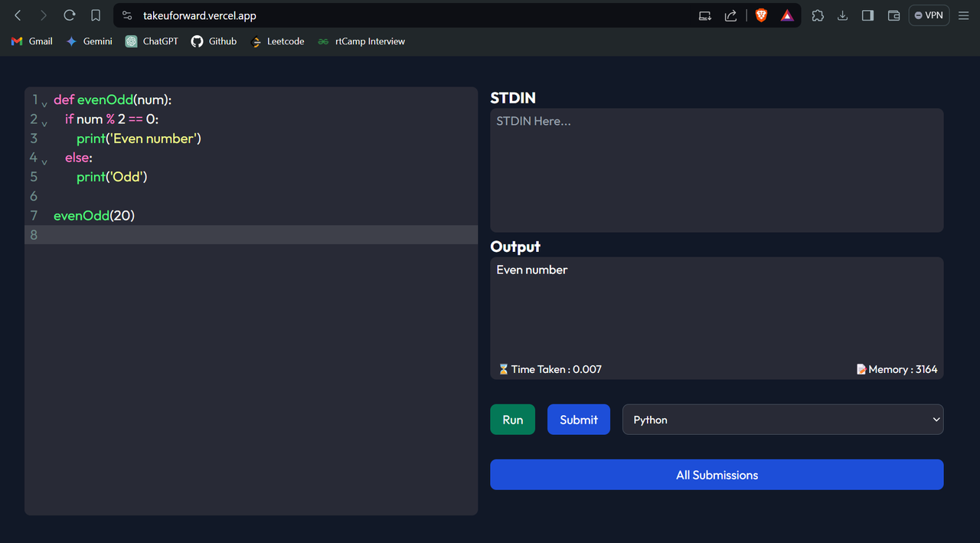Click the green Run button
The image size is (980, 543).
pyautogui.click(x=513, y=420)
